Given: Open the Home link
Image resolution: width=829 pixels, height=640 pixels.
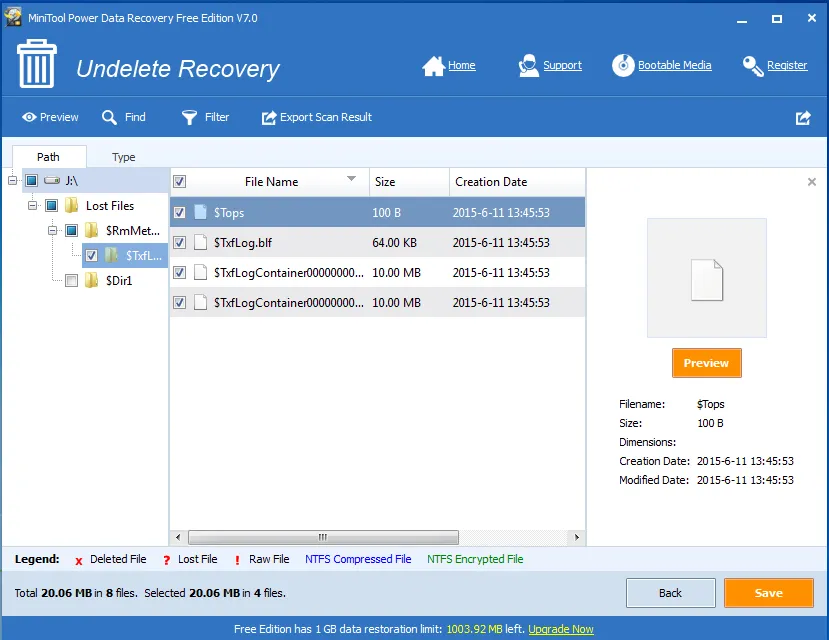Looking at the screenshot, I should click(x=462, y=66).
